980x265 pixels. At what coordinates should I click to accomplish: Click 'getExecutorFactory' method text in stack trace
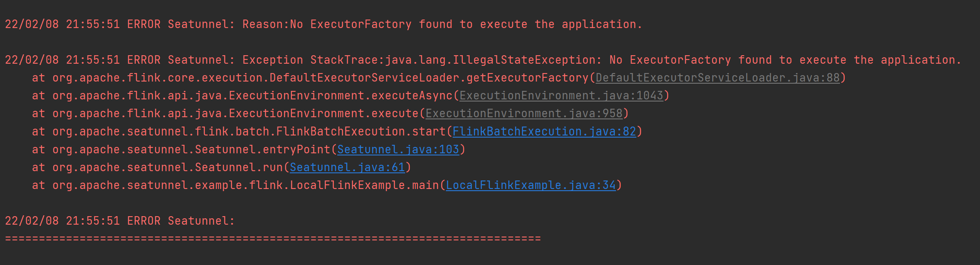527,78
